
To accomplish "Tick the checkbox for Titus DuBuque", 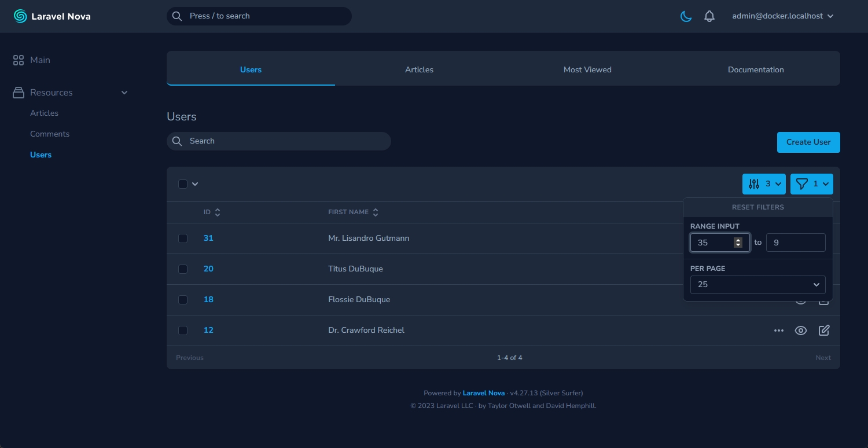I will [x=183, y=269].
